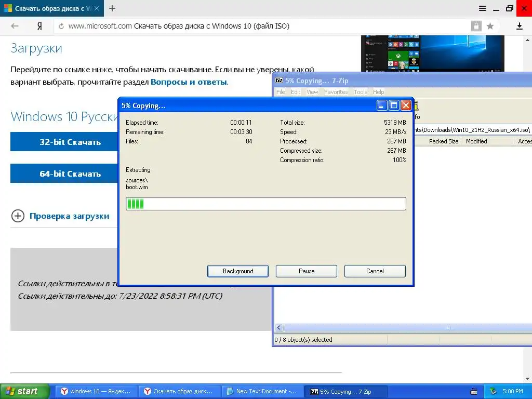This screenshot has width=532, height=399.
Task: Click the Windows 10 laptop thumbnail image
Action: 433,54
